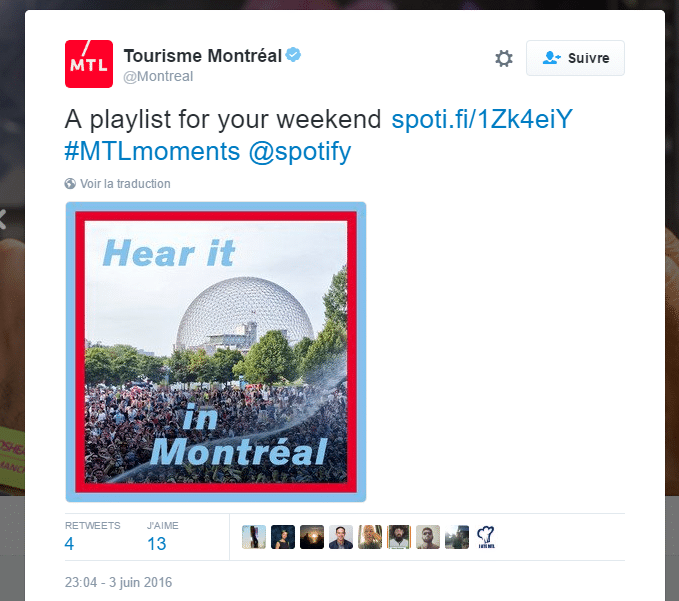Open the spoti.fi/1Zk4eiY link
The width and height of the screenshot is (679, 601).
[482, 119]
